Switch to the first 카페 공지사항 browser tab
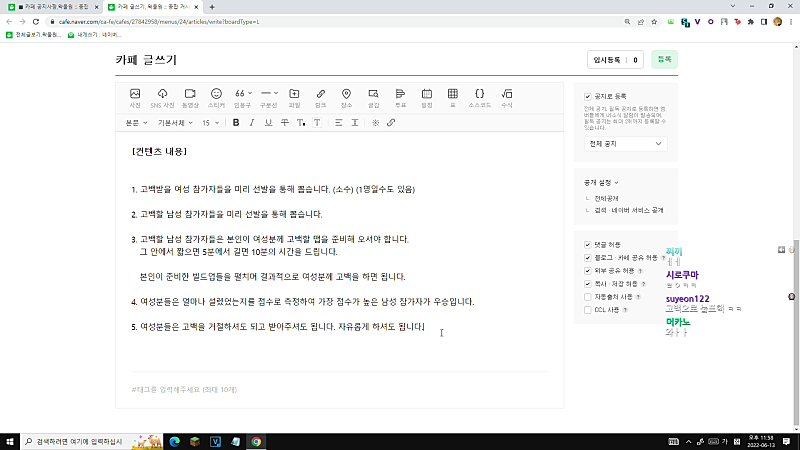 [x=53, y=7]
